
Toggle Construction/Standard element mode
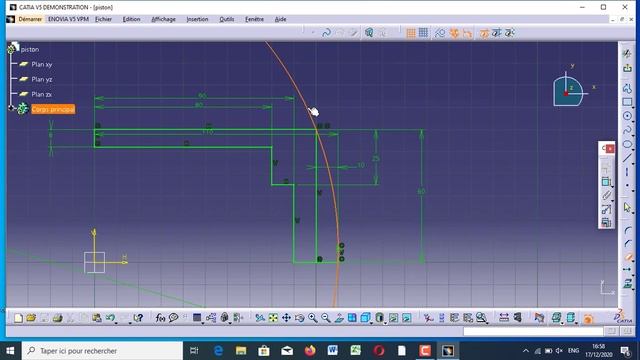coord(440,33)
